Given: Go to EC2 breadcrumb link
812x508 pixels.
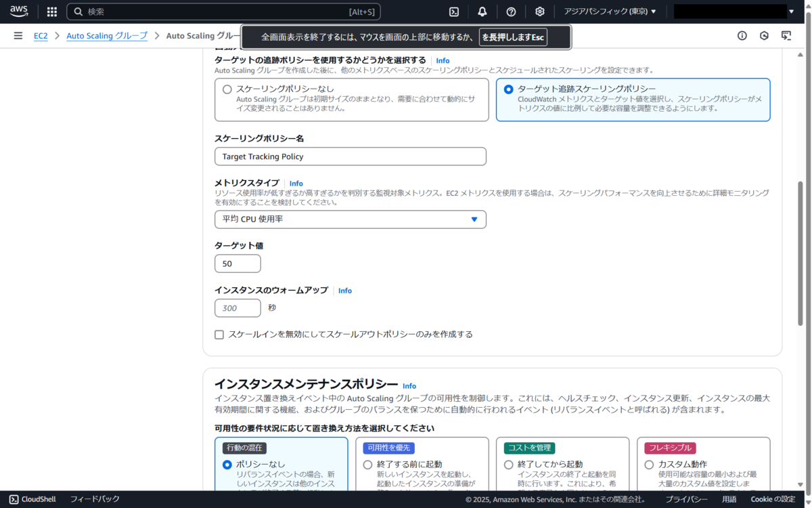Looking at the screenshot, I should pyautogui.click(x=41, y=36).
